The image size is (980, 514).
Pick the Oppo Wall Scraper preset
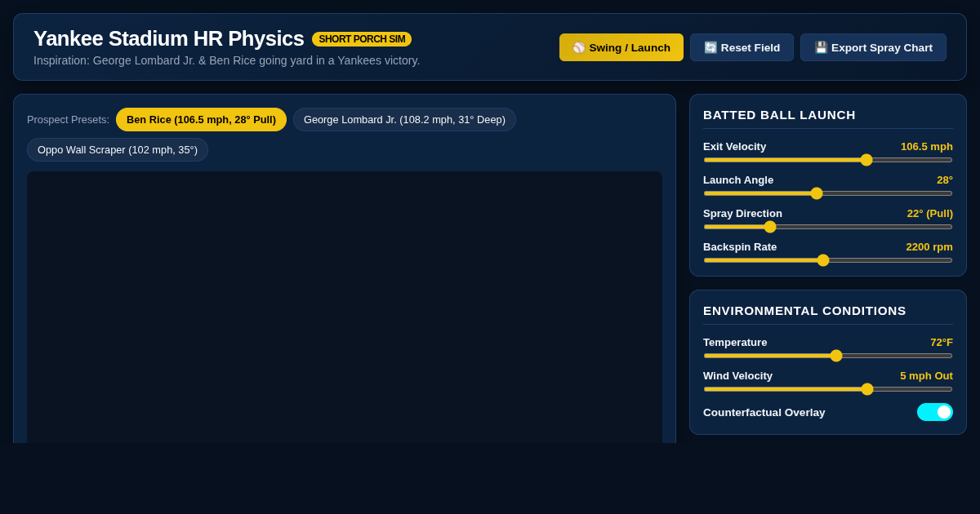pos(118,150)
